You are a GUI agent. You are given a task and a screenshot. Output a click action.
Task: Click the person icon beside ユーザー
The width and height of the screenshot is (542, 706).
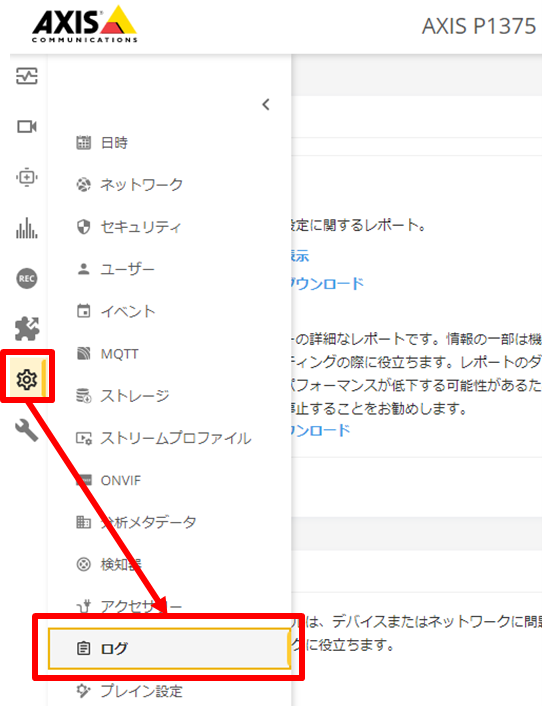click(83, 269)
